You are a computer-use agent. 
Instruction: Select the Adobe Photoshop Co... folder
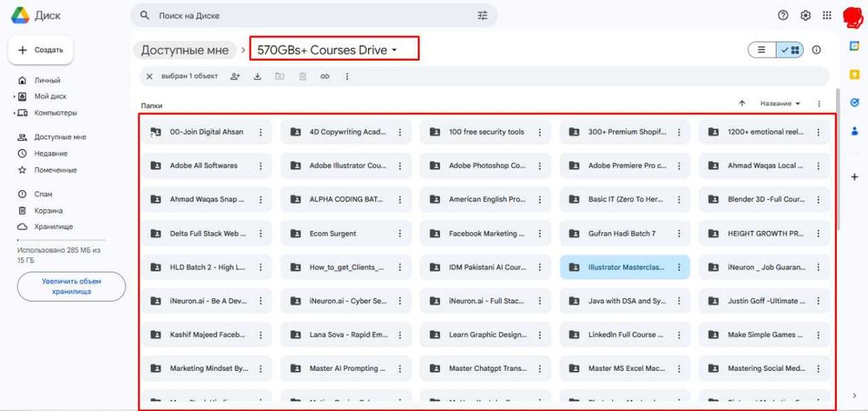pyautogui.click(x=485, y=166)
